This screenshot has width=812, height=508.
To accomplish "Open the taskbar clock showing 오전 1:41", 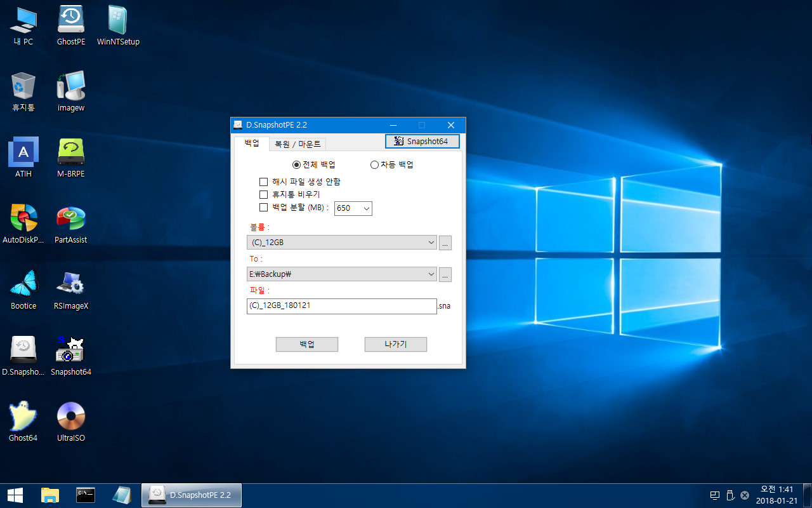I will [777, 495].
